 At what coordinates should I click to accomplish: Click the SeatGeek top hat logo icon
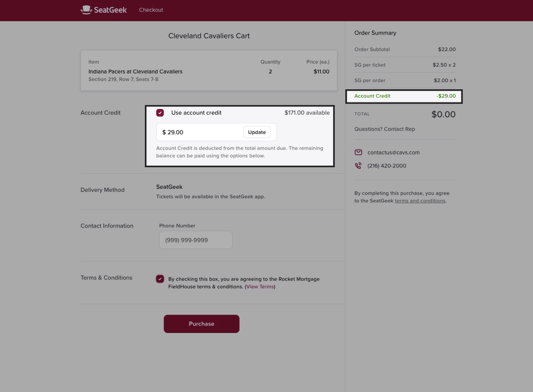pos(86,10)
